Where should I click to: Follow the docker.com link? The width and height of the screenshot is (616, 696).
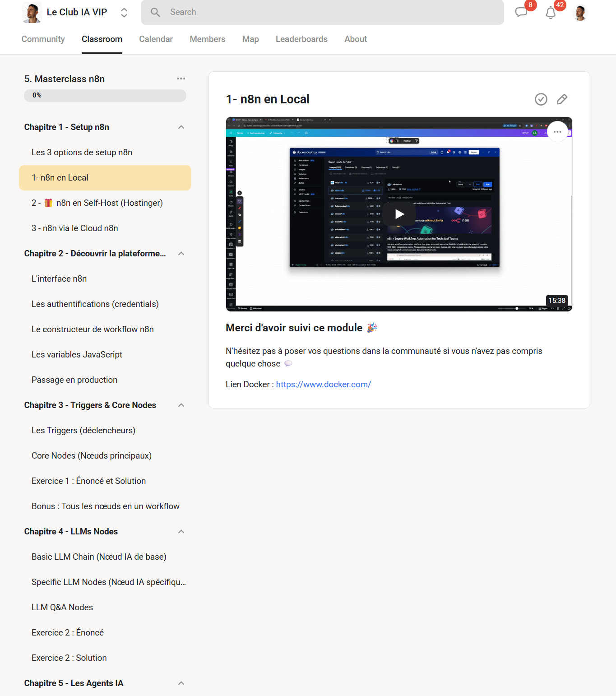[x=324, y=385]
